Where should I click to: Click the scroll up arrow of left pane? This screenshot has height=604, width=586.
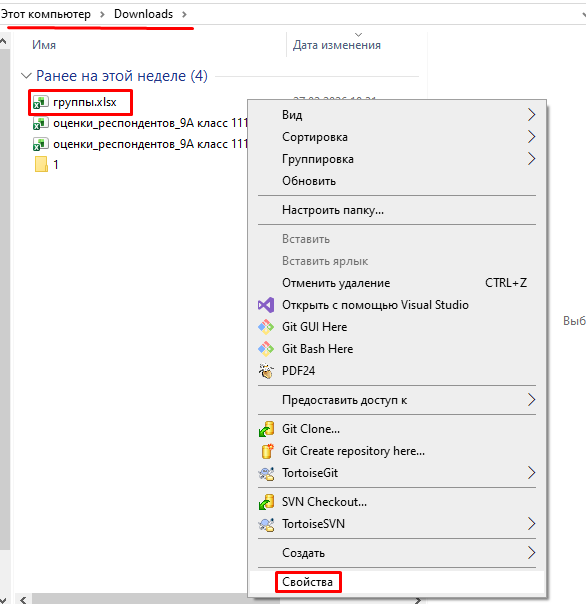(4, 41)
